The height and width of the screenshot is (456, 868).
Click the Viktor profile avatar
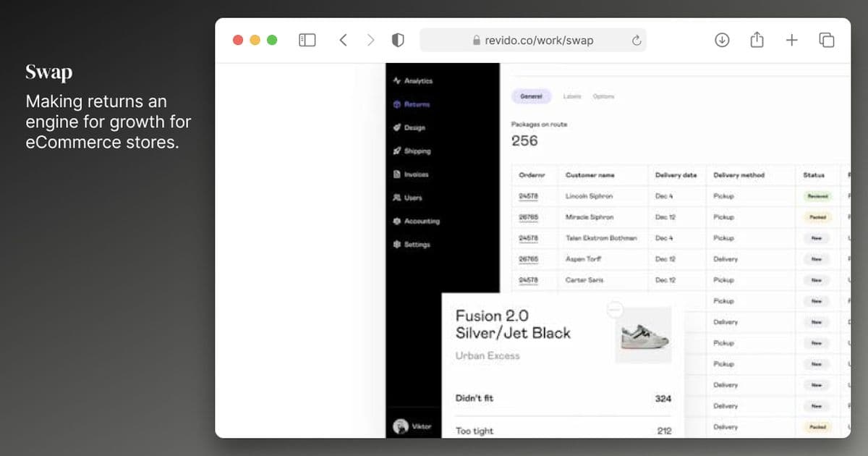tap(400, 426)
